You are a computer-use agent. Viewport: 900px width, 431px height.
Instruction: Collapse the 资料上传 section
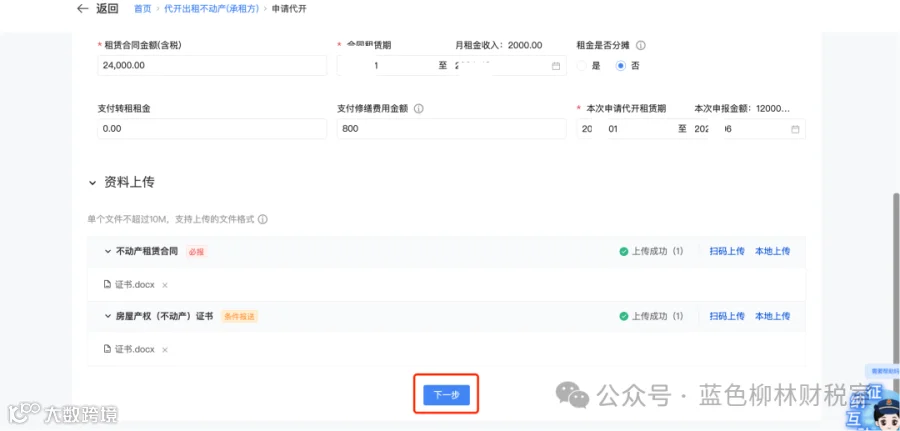point(92,183)
